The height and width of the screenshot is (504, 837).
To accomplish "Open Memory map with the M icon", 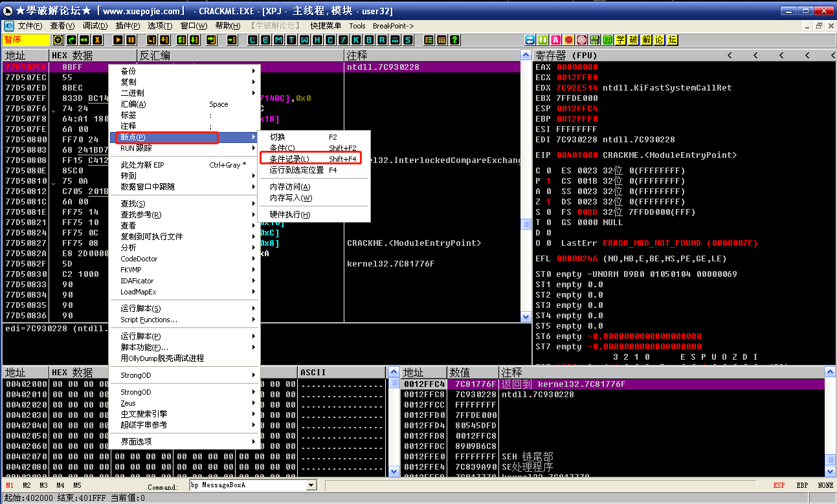I will point(278,39).
